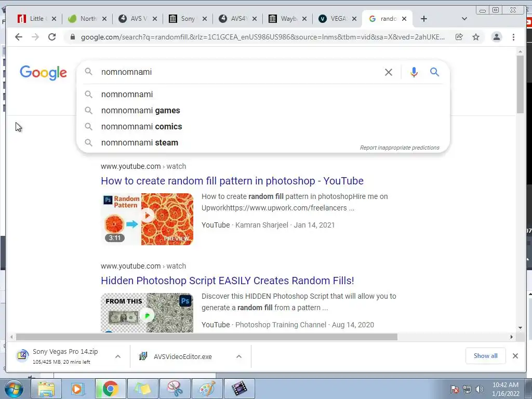Open Hidden Photoshop Script EASILY Creates result
This screenshot has height=399, width=532.
click(228, 281)
